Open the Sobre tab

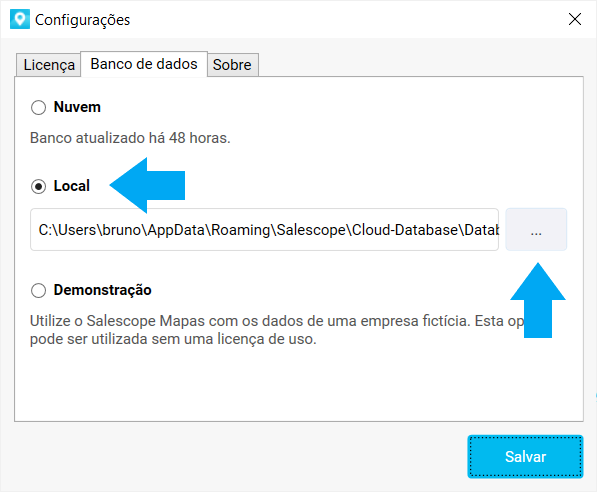(232, 65)
